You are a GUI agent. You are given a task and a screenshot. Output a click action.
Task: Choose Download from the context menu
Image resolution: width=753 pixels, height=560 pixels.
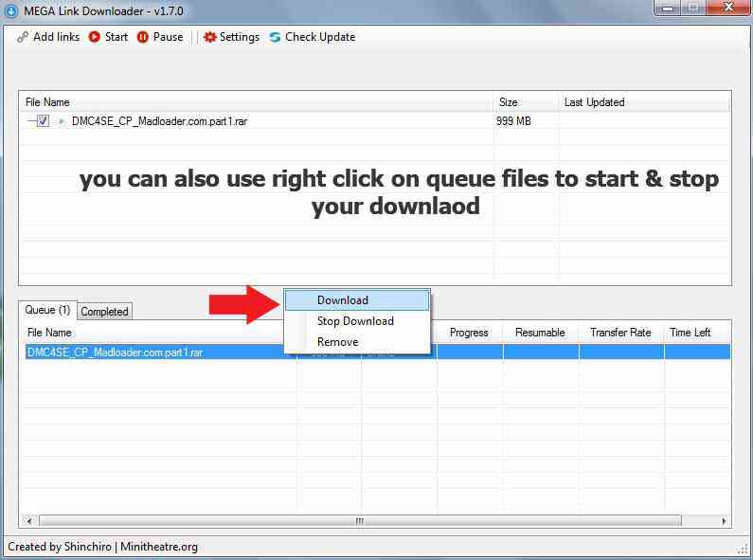point(357,300)
